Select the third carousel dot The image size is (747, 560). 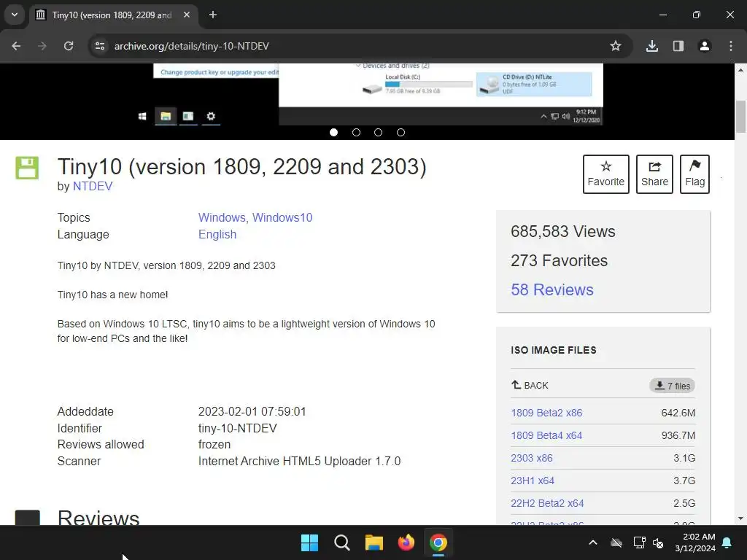[379, 133]
